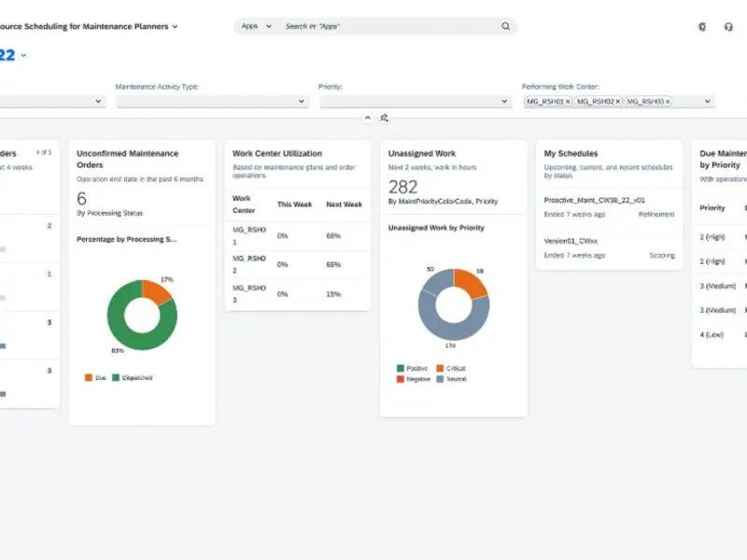Click inside the Apps search field

[388, 26]
